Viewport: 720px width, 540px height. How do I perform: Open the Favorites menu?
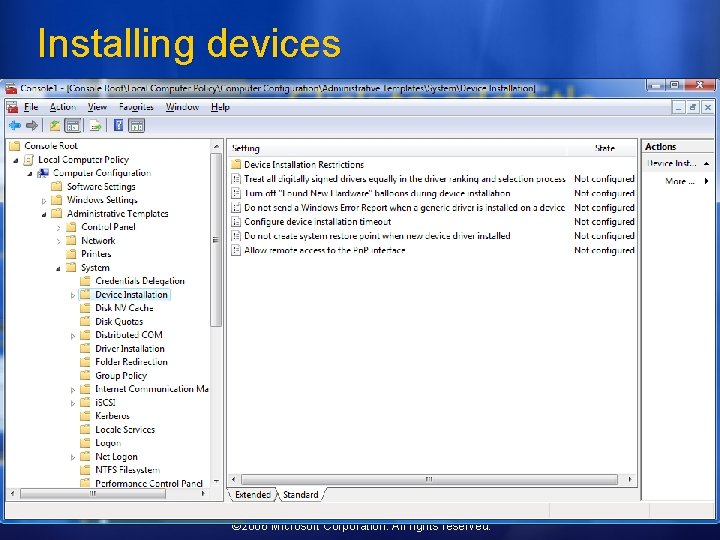click(136, 107)
